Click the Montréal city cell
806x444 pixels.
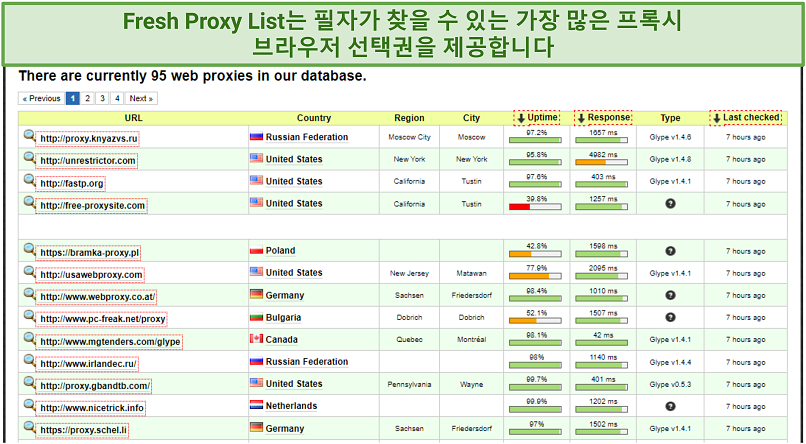pyautogui.click(x=471, y=340)
